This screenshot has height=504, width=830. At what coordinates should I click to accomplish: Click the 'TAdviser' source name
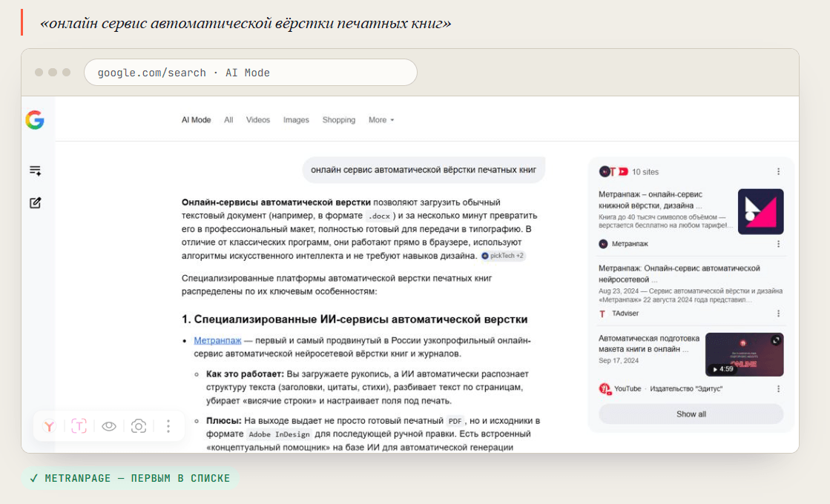(625, 313)
